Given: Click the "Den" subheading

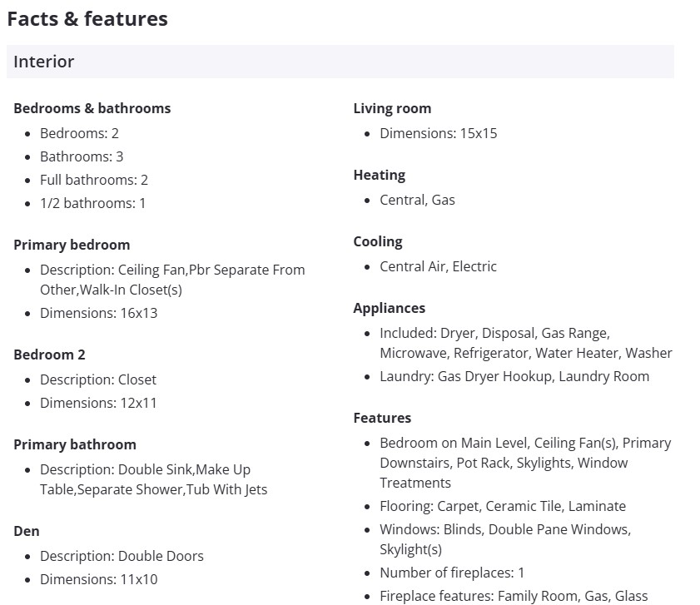Looking at the screenshot, I should click(27, 531).
